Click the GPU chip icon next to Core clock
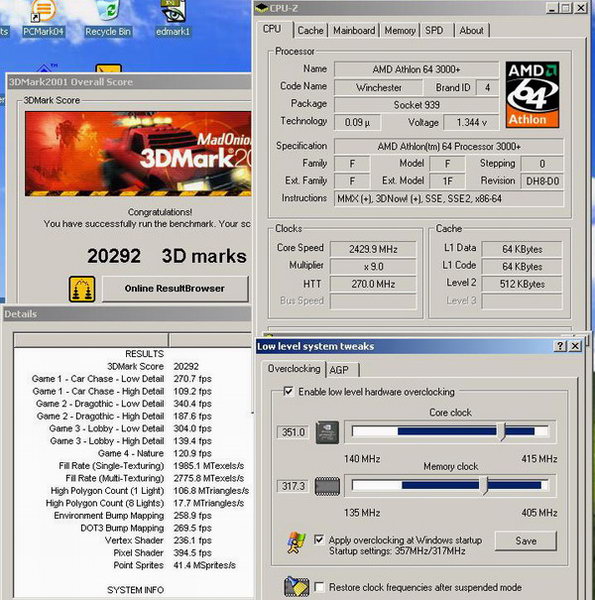595x600 pixels. point(327,432)
